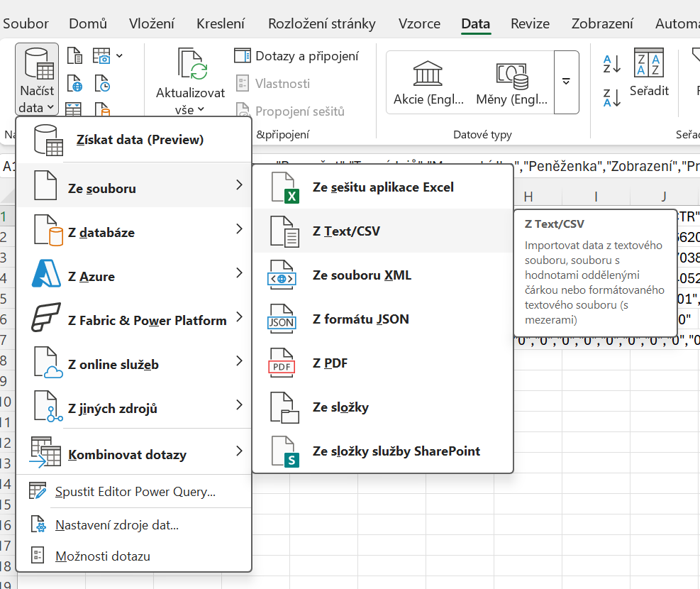Click the From Web small ribbon icon
This screenshot has height=589, width=700.
pyautogui.click(x=74, y=84)
